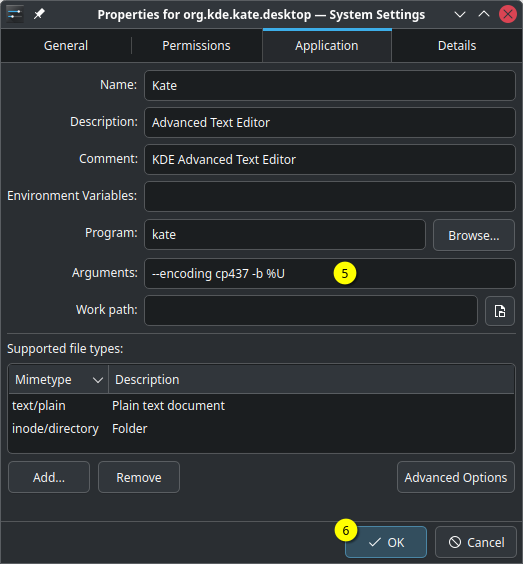Click the Add... button
Screen dimensions: 523x564
pos(49,477)
